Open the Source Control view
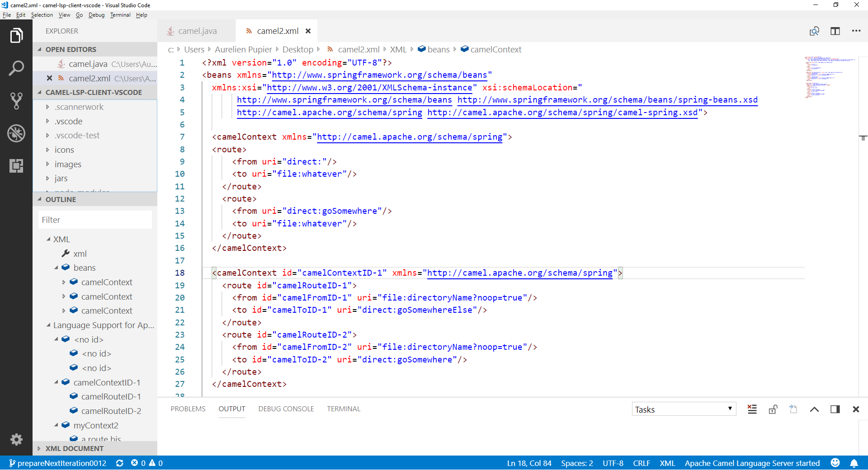 tap(16, 101)
